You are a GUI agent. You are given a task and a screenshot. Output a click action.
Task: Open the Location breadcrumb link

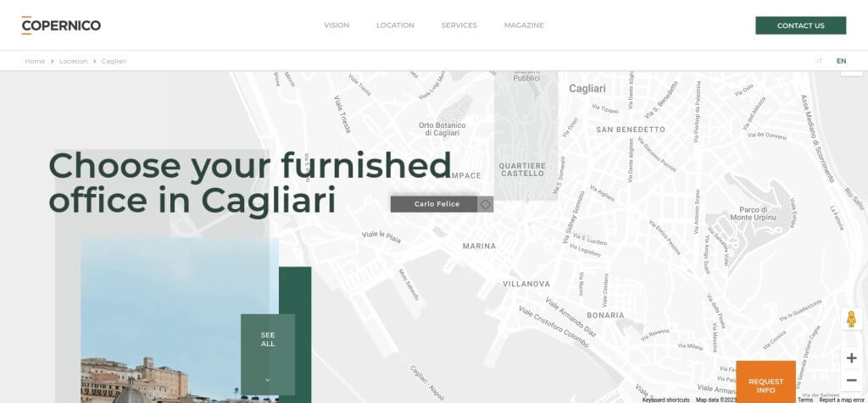point(74,61)
